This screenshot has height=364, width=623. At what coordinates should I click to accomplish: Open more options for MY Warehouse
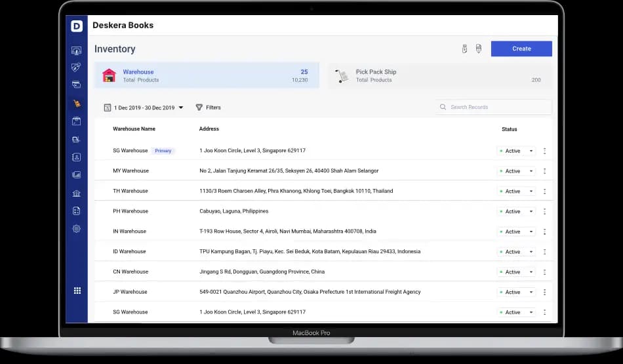coord(544,171)
